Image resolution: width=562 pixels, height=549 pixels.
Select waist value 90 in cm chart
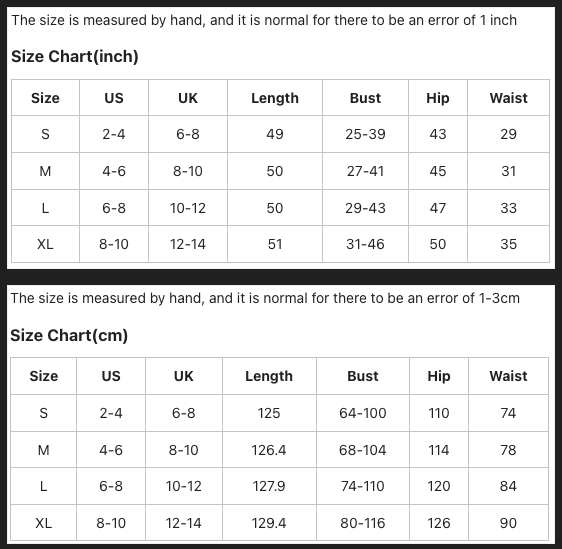[508, 523]
